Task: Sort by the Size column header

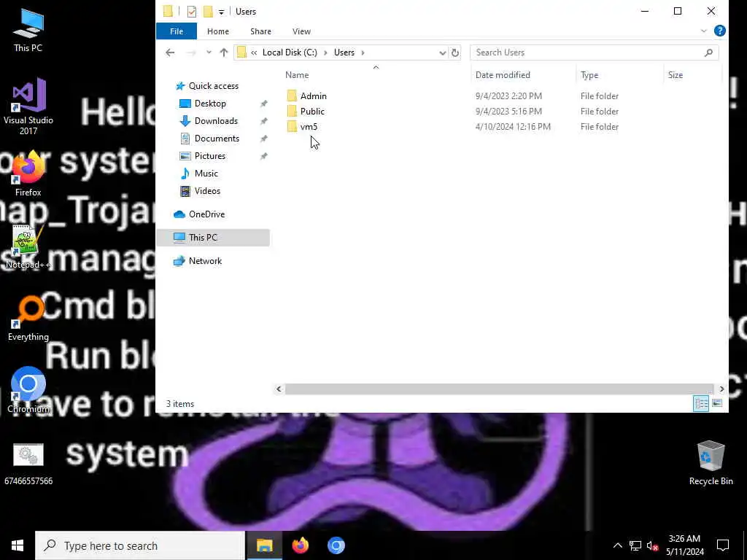Action: point(675,75)
